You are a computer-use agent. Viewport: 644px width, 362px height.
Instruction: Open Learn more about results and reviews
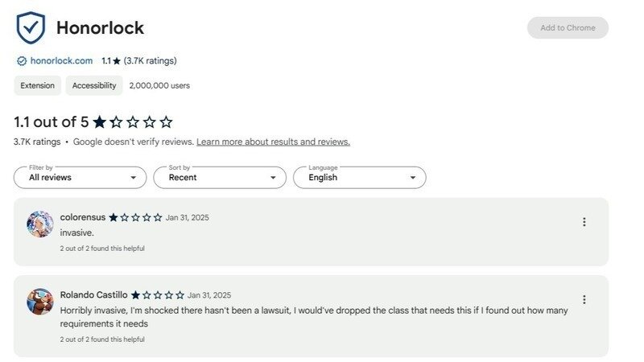pyautogui.click(x=273, y=142)
